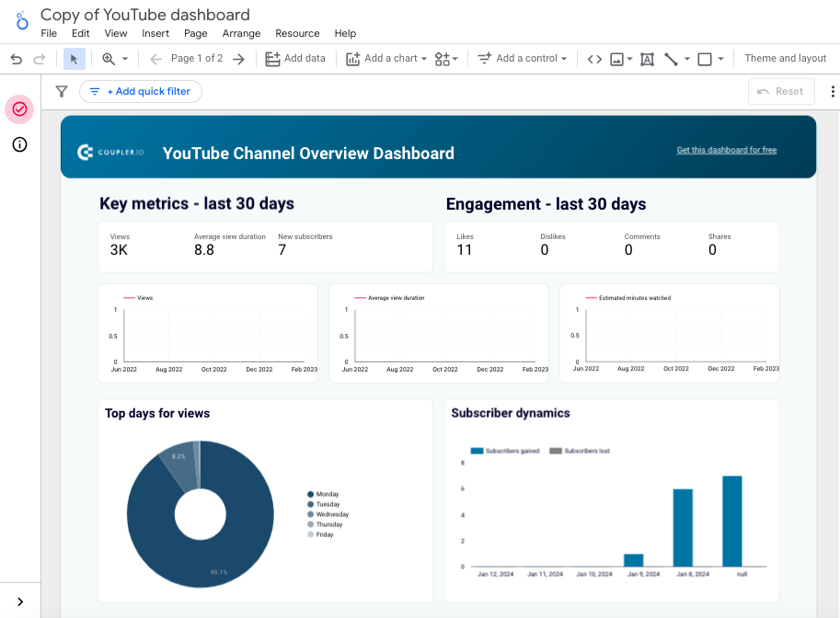Click the info icon in the left sidebar
The image size is (840, 618).
[19, 144]
